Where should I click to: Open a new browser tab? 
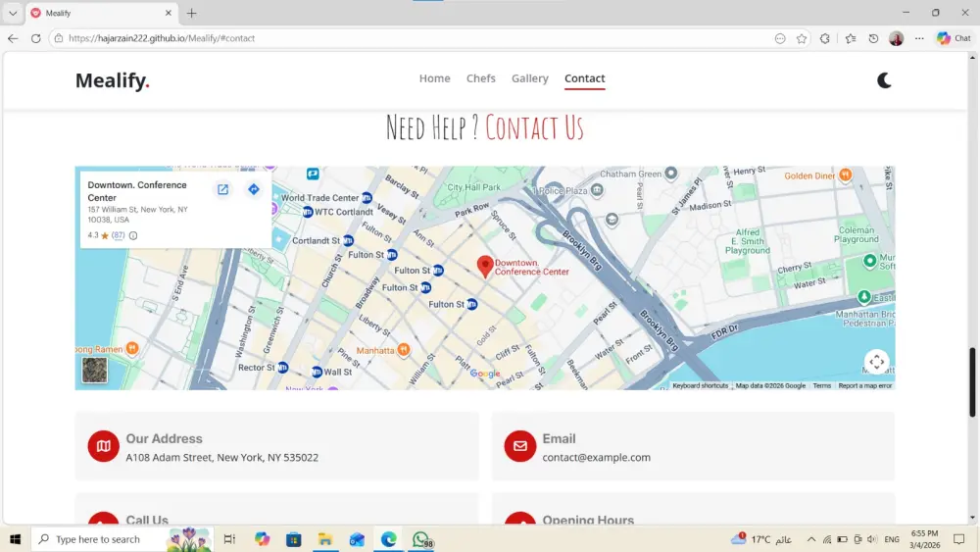(192, 13)
